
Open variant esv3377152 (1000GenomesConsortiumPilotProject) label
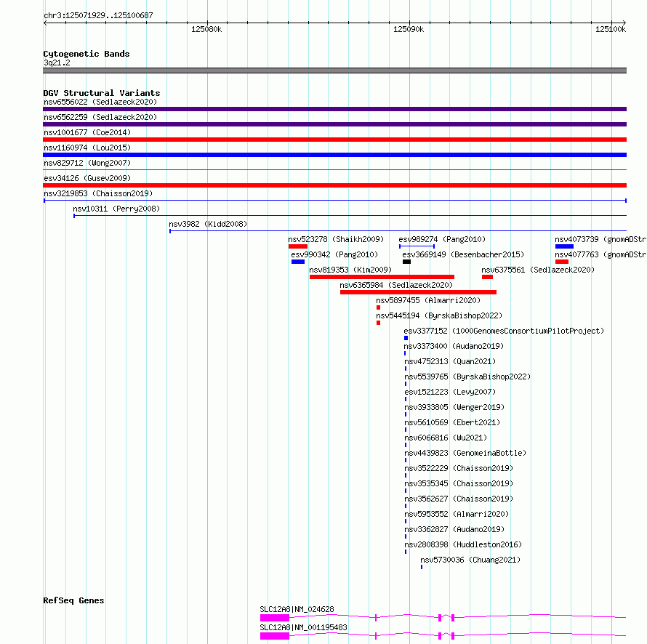504,331
